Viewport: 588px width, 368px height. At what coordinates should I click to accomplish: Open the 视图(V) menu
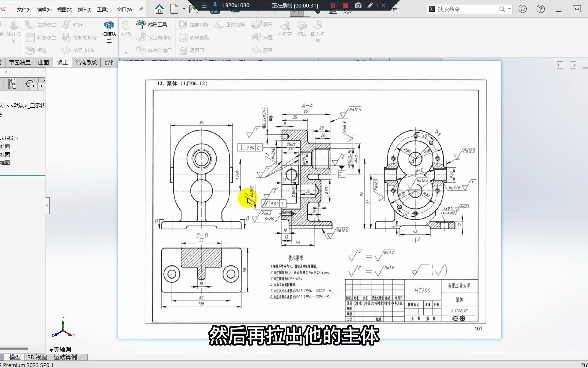(x=65, y=10)
